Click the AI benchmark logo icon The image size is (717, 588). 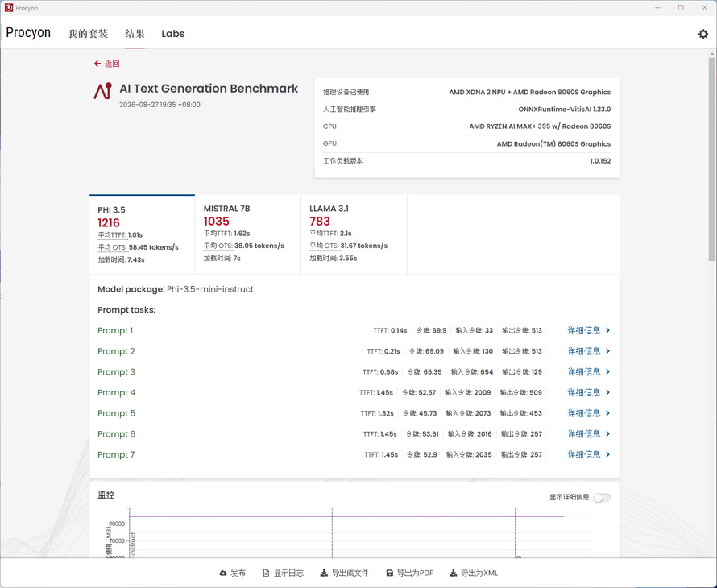tap(103, 91)
